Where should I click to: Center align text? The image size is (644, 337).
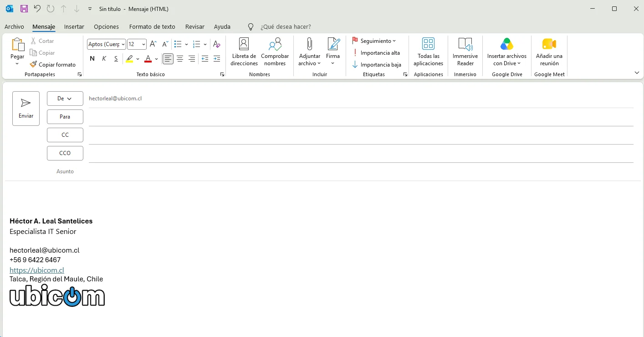(180, 59)
